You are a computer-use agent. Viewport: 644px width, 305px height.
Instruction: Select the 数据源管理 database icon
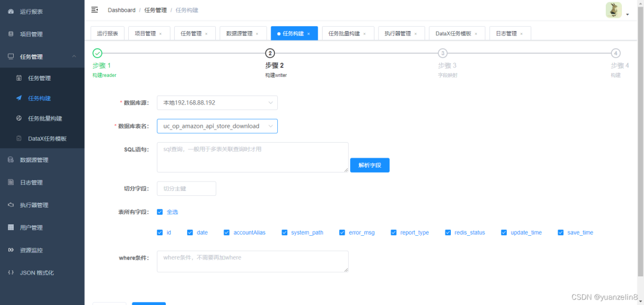coord(11,160)
